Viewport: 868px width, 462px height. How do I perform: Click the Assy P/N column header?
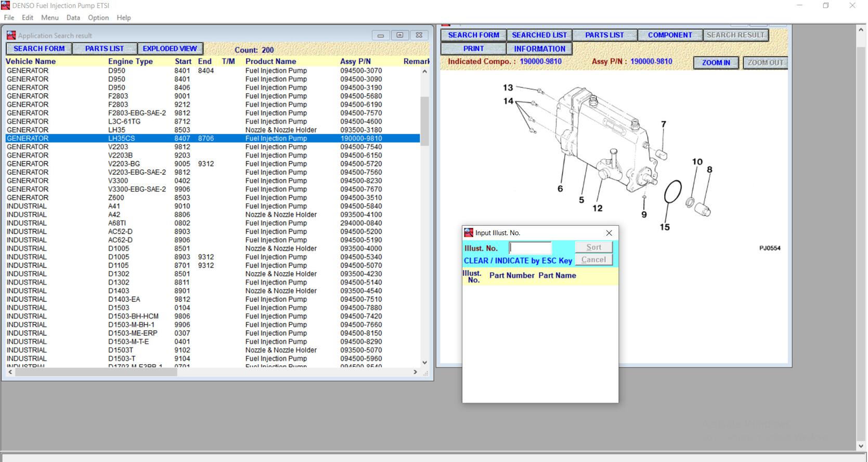(x=356, y=61)
